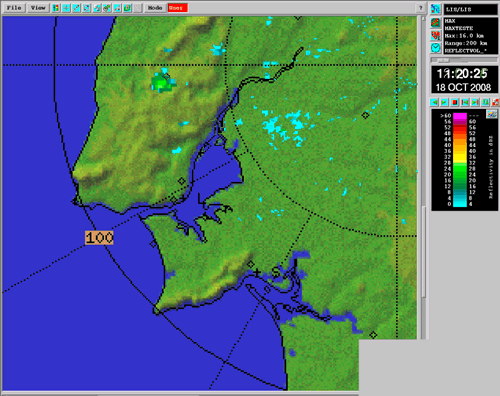Click the green-bars animation control, second from last in the playback row
Viewport: 500px width, 396px height.
coord(485,102)
